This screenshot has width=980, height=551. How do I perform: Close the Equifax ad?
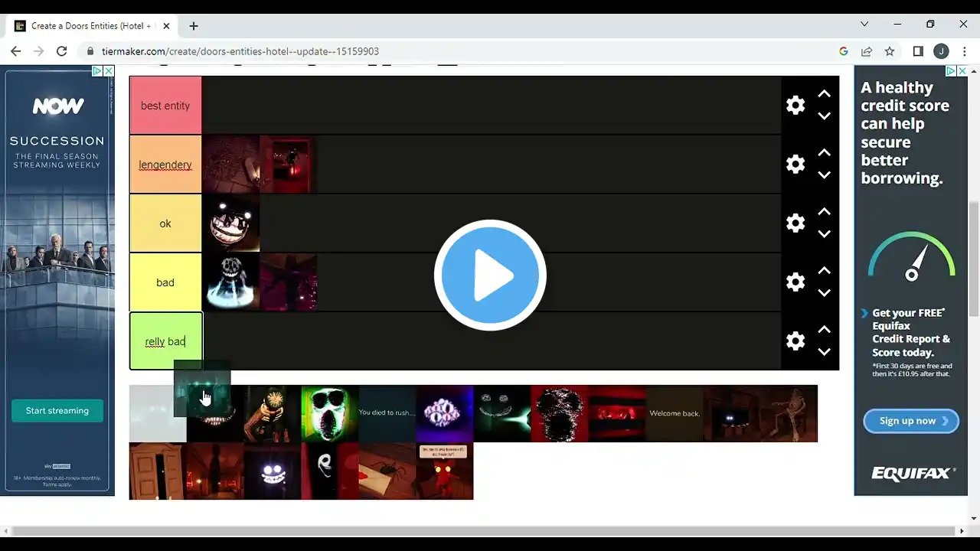[x=962, y=70]
